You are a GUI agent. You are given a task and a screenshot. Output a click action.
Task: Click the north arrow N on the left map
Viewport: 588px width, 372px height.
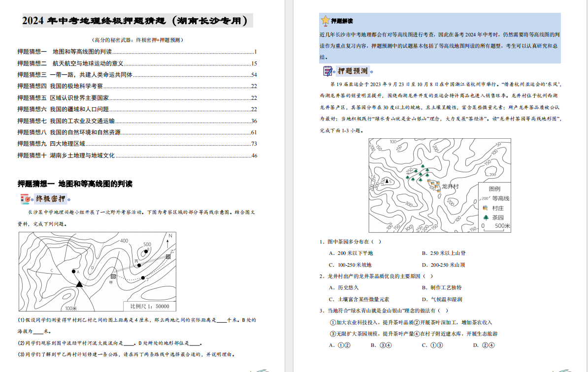click(x=168, y=242)
